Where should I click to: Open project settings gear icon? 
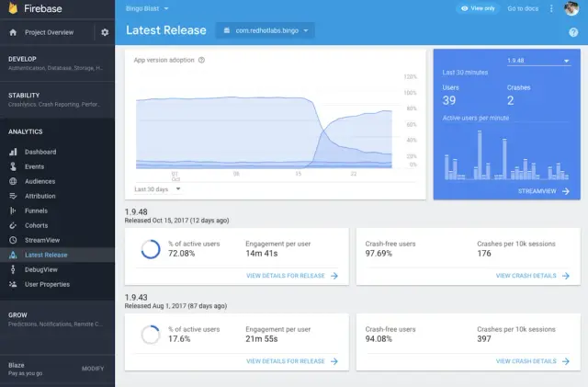(x=105, y=32)
